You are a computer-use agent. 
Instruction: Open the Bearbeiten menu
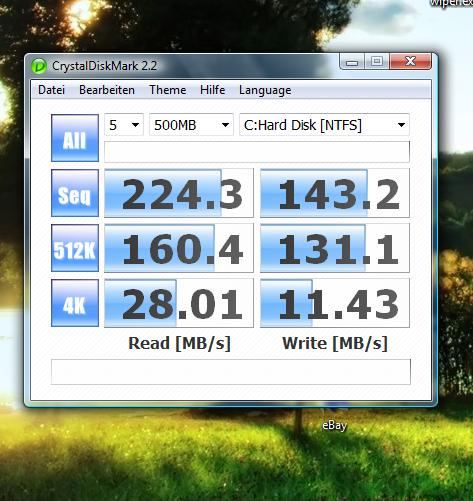pos(107,90)
